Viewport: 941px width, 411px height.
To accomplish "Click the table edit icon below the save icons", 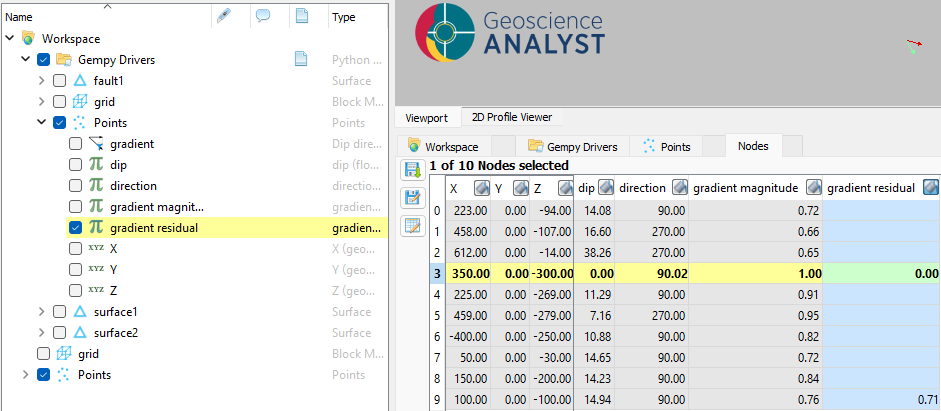I will 411,225.
